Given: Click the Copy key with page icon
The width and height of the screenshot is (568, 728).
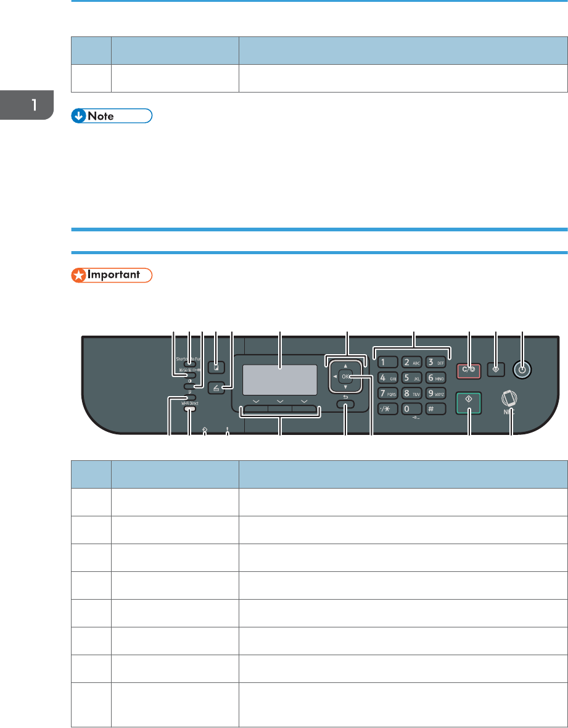Looking at the screenshot, I should (x=216, y=367).
